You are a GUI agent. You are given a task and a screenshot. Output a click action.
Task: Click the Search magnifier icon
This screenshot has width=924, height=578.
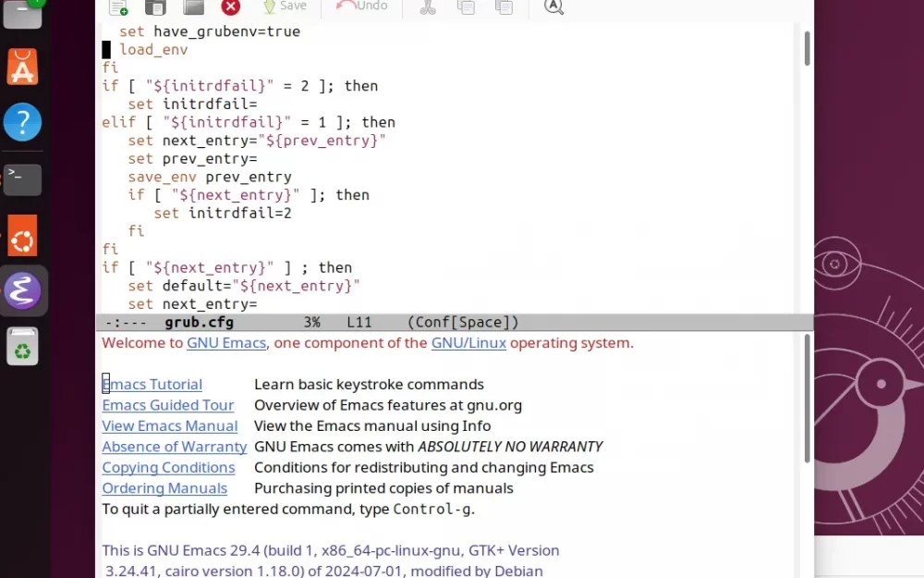(x=553, y=7)
